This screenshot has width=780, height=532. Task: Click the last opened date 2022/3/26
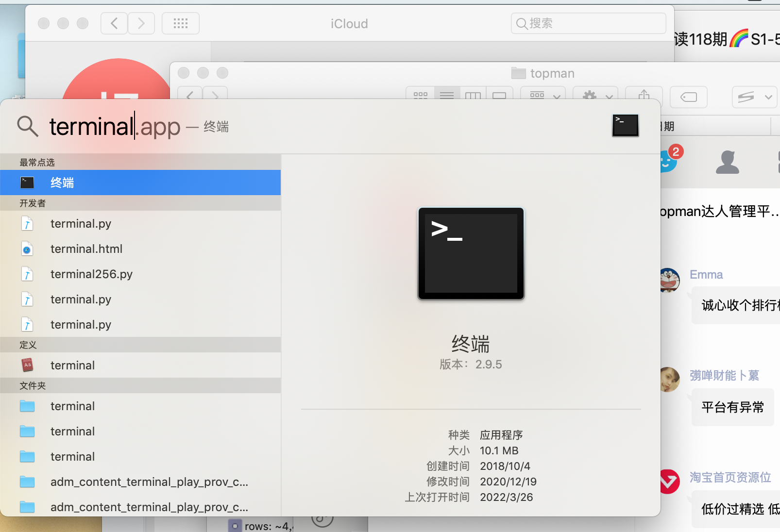[507, 497]
